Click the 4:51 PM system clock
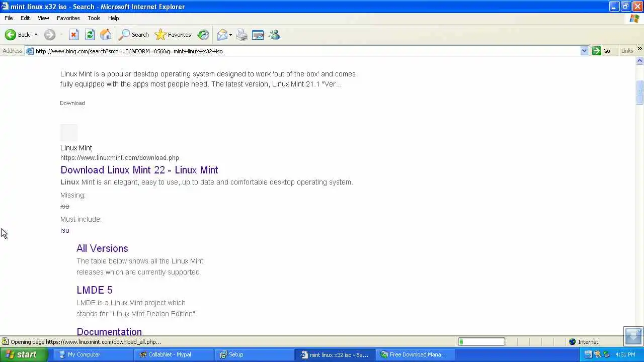 coord(625,354)
